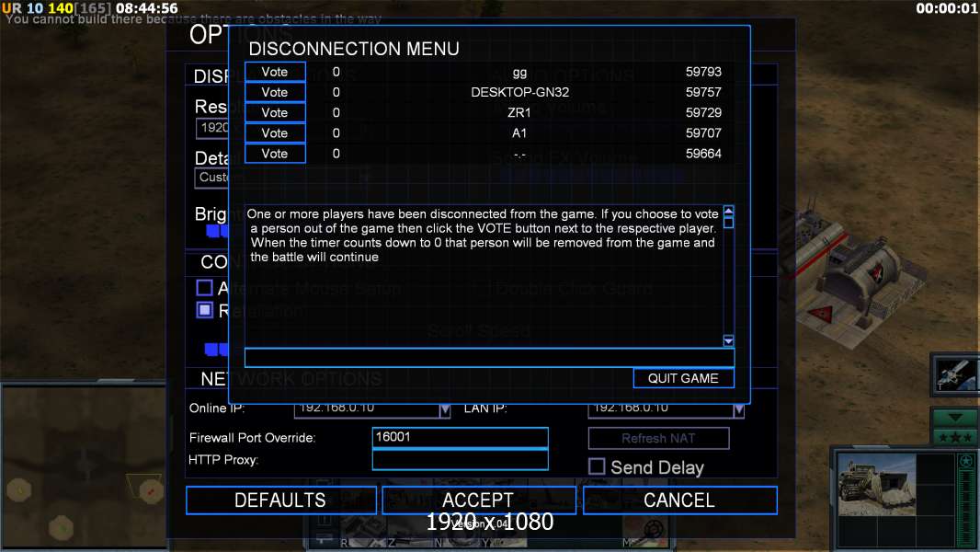Click the timer value 59757
The height and width of the screenshot is (552, 980).
tap(703, 93)
